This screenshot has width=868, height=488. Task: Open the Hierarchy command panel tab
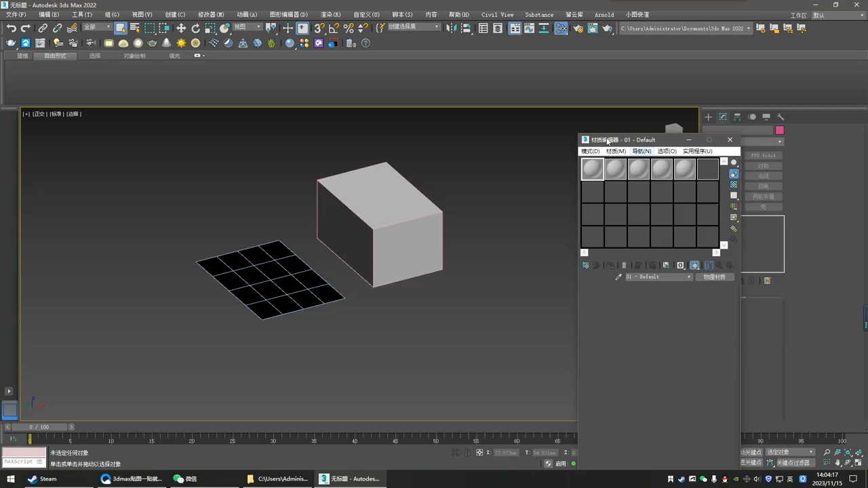pyautogui.click(x=737, y=117)
